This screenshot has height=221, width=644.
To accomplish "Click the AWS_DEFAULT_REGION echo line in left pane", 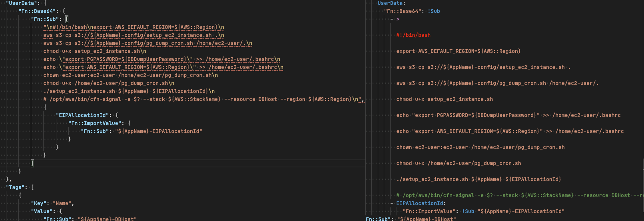I will [x=163, y=67].
